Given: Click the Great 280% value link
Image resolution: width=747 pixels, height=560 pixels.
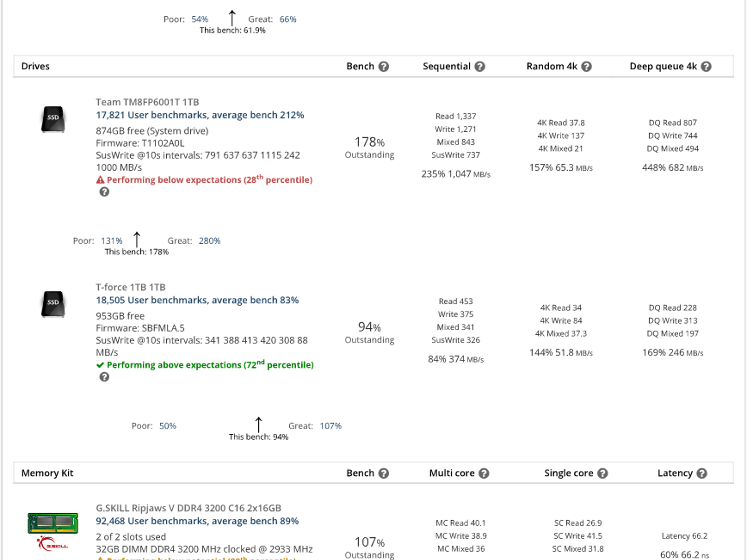Looking at the screenshot, I should tap(209, 241).
